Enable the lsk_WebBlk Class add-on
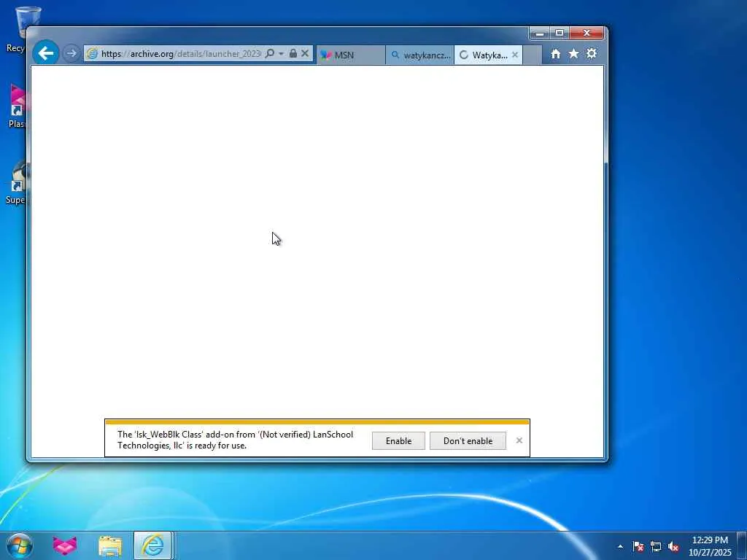 coord(398,441)
